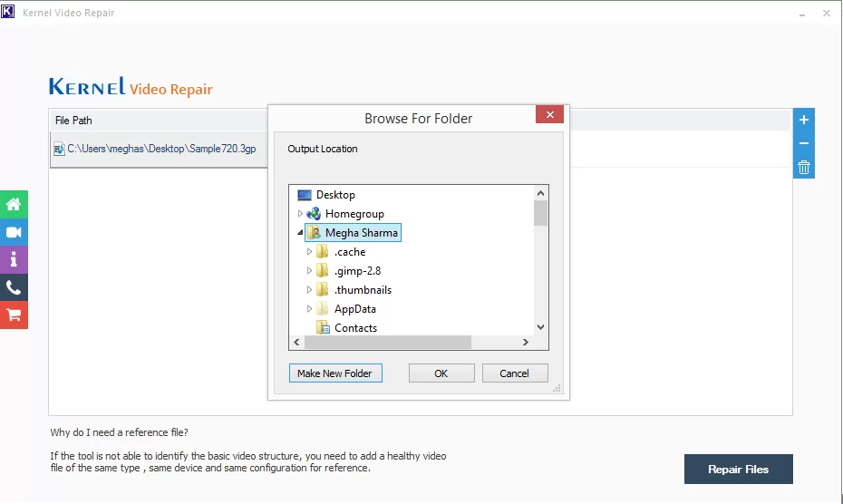
Task: Open the Home sidebar icon
Action: [14, 204]
